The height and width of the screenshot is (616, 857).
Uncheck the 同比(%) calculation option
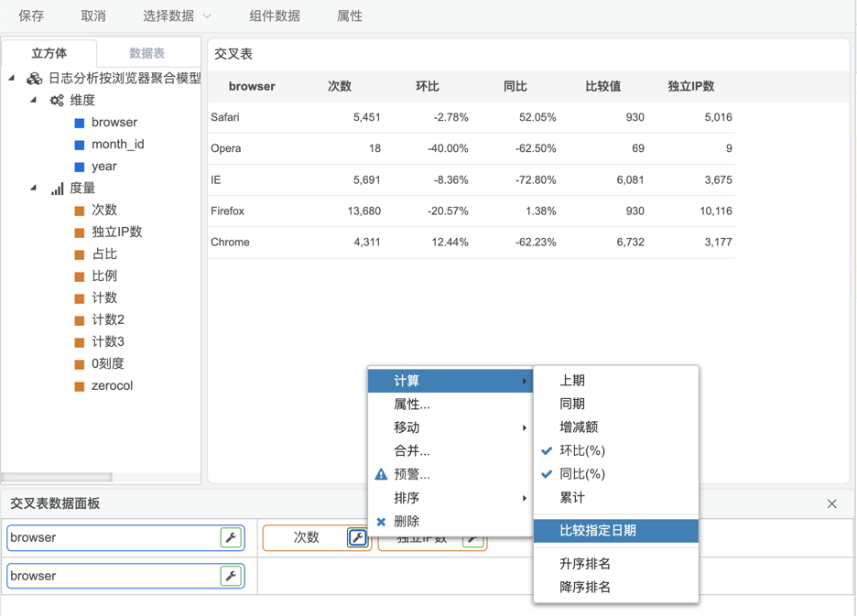coord(582,474)
